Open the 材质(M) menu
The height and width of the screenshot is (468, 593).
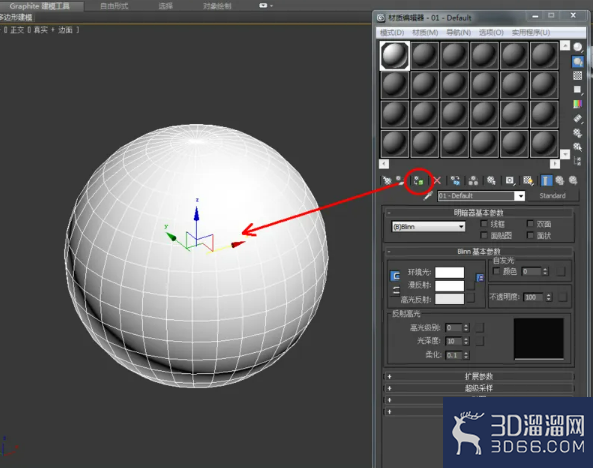click(425, 33)
